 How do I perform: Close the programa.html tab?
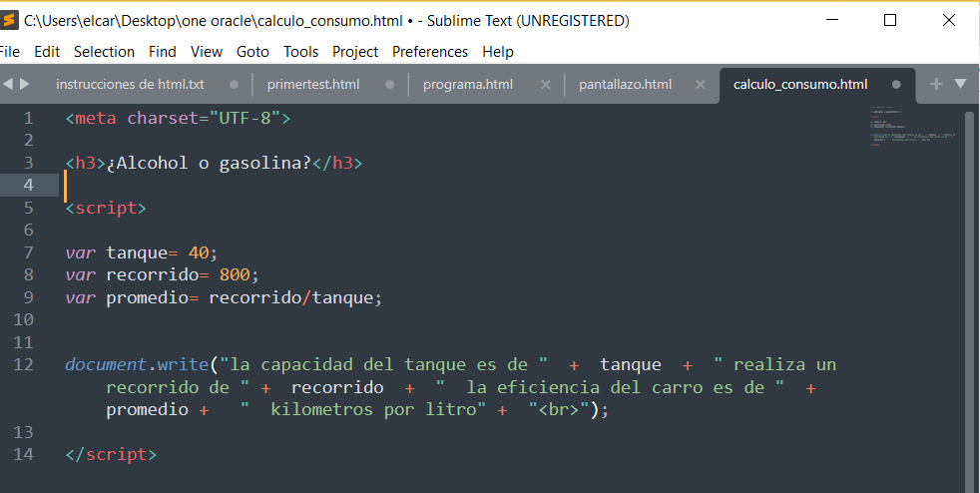coord(546,85)
